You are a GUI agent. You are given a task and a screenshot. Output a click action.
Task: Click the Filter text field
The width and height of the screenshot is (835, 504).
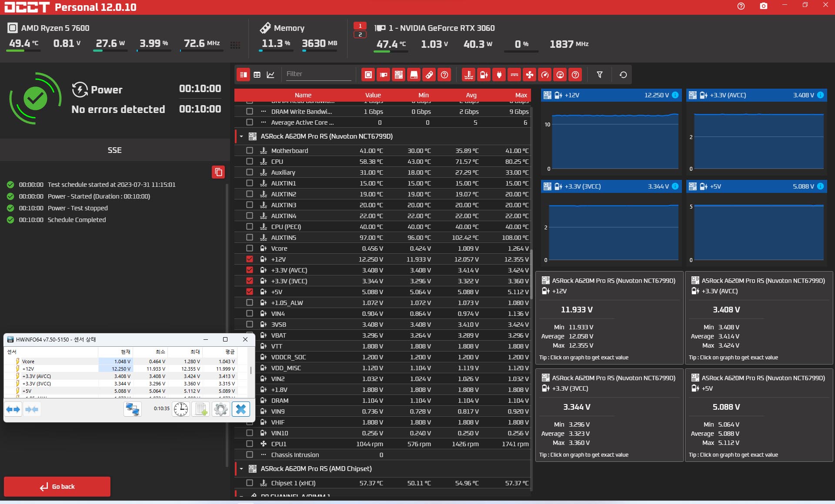click(318, 74)
